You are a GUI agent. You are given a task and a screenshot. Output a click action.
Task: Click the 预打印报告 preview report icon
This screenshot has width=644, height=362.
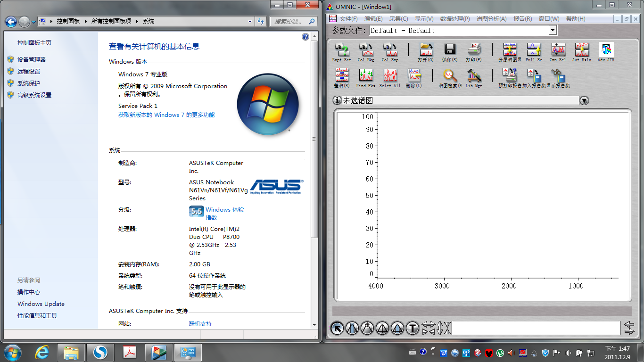(x=510, y=78)
